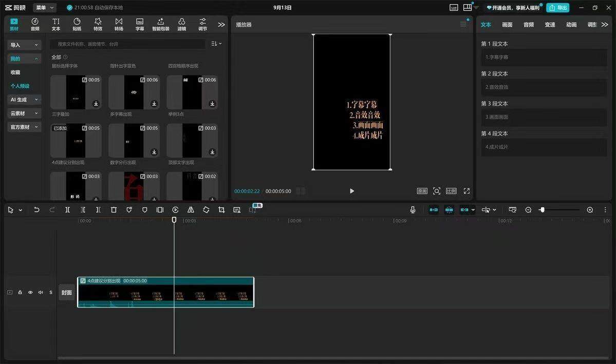Adjust the timeline zoom slider
The image size is (616, 364).
542,210
